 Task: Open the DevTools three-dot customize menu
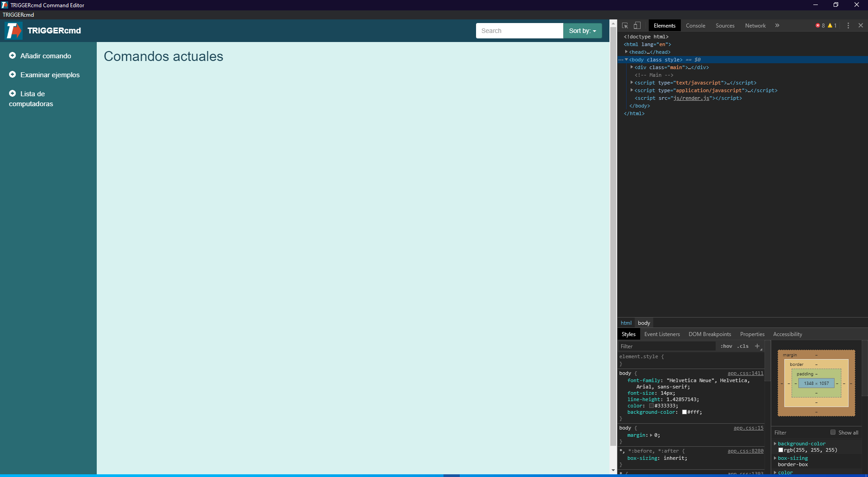[848, 25]
